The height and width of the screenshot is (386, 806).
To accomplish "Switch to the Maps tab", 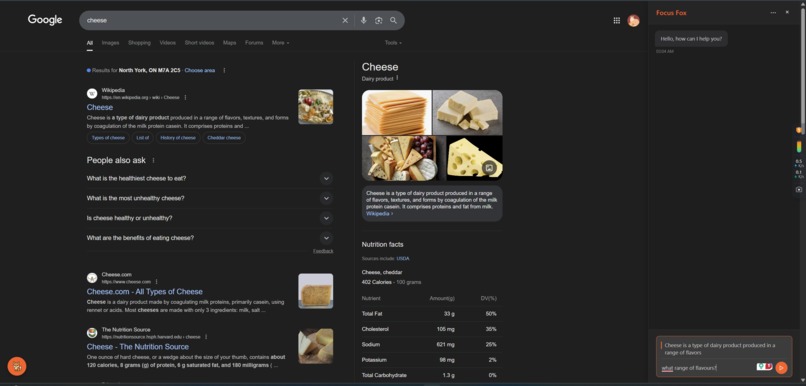I will pyautogui.click(x=229, y=43).
